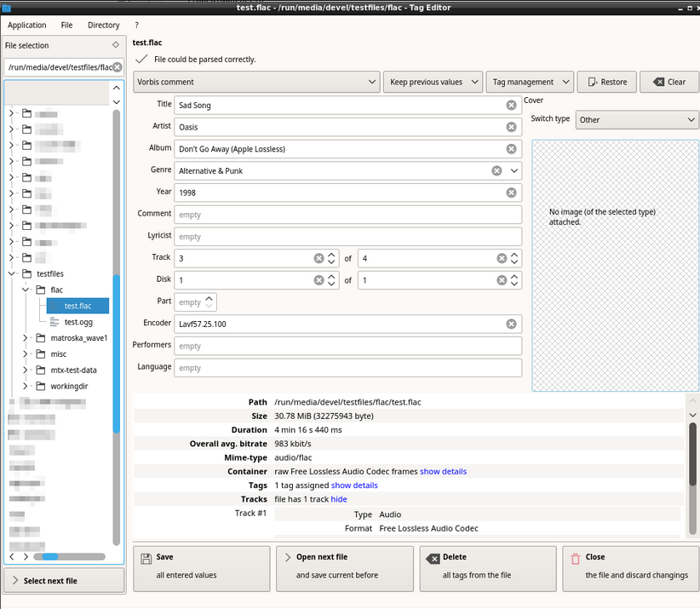Collapse the flac folder
The image size is (700, 609).
tap(26, 290)
